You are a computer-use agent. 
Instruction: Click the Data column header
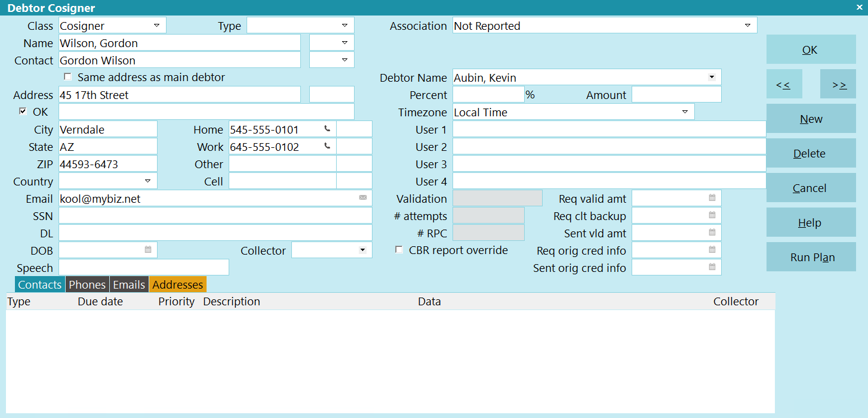(x=429, y=302)
